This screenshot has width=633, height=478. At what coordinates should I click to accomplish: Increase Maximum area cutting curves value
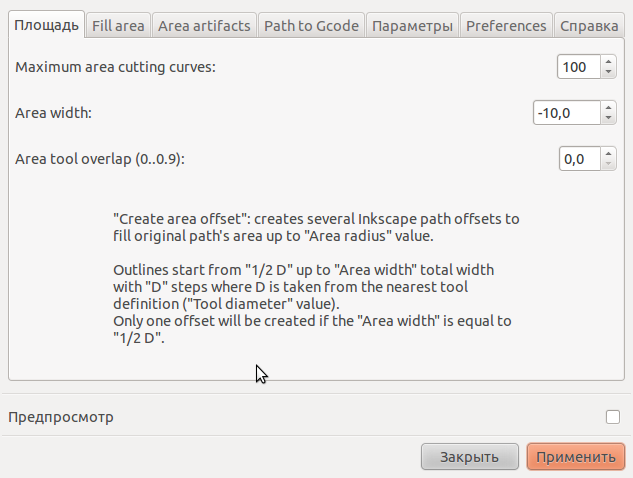tap(608, 61)
